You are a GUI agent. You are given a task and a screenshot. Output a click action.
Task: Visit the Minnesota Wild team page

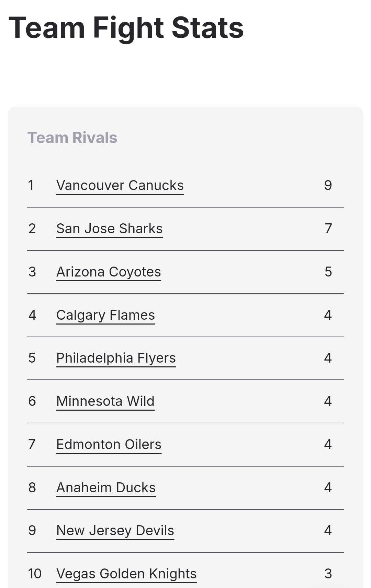(105, 401)
